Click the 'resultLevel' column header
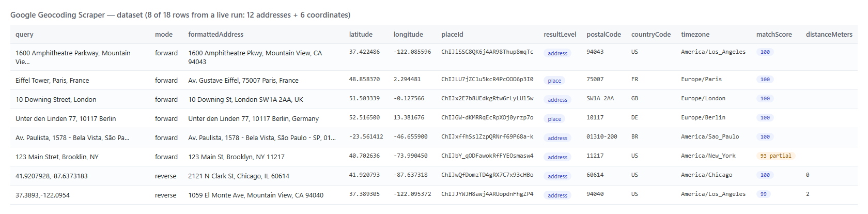 (560, 35)
